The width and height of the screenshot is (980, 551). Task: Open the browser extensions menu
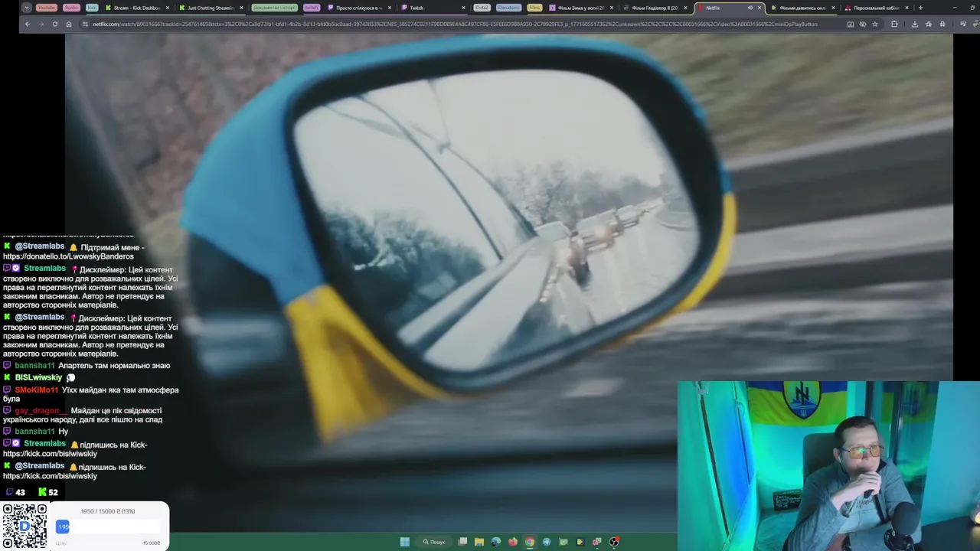pyautogui.click(x=894, y=24)
